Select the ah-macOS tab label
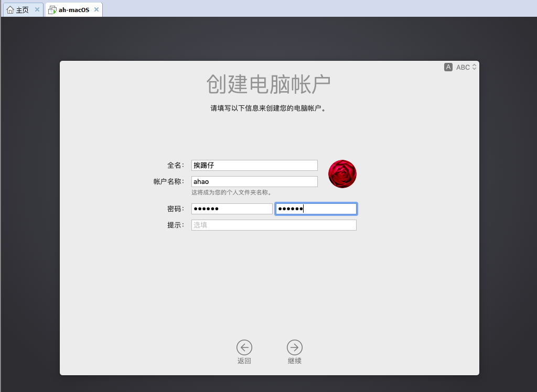This screenshot has width=537, height=392. click(x=74, y=10)
